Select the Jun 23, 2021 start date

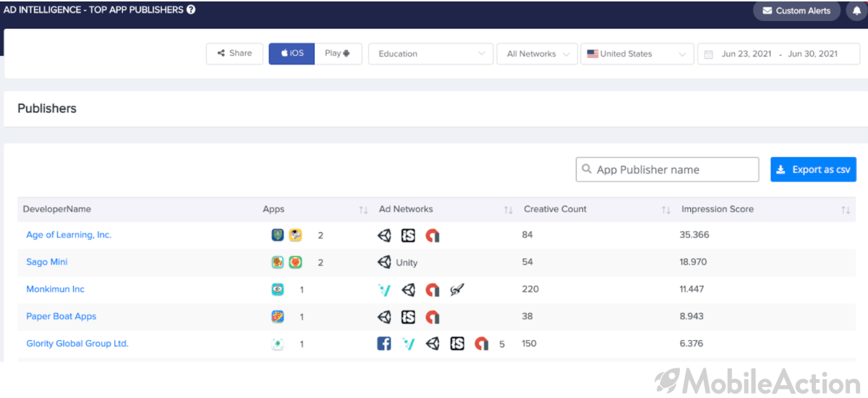(746, 54)
